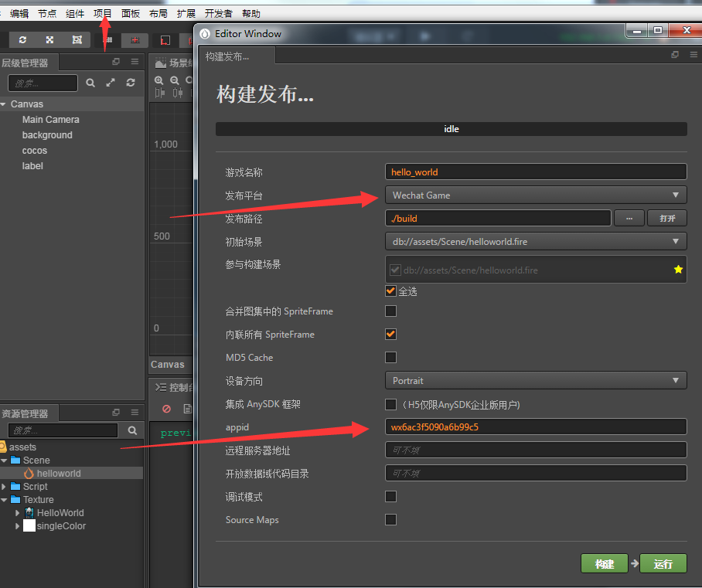Click the 远程服务器地址 input field
Viewport: 702px width, 588px height.
point(536,450)
